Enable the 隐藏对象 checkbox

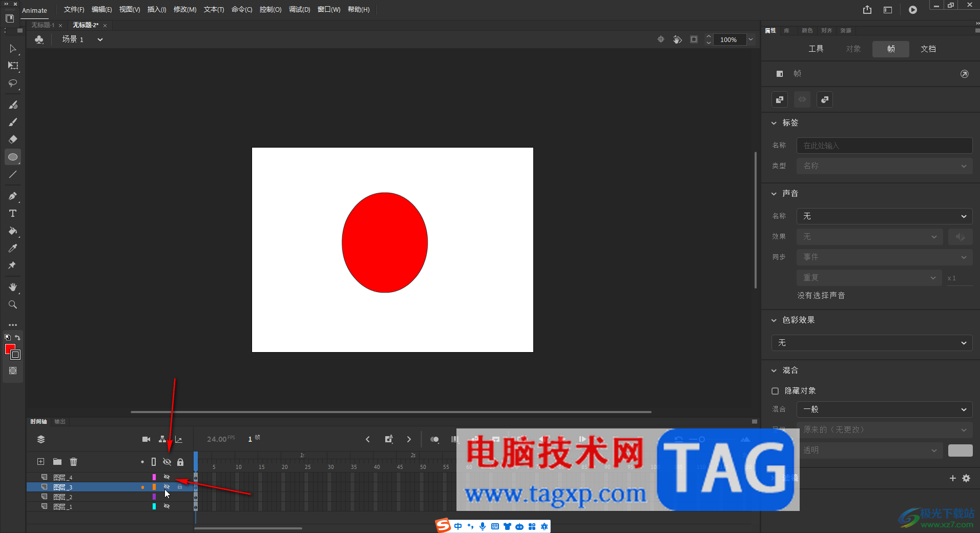click(775, 391)
